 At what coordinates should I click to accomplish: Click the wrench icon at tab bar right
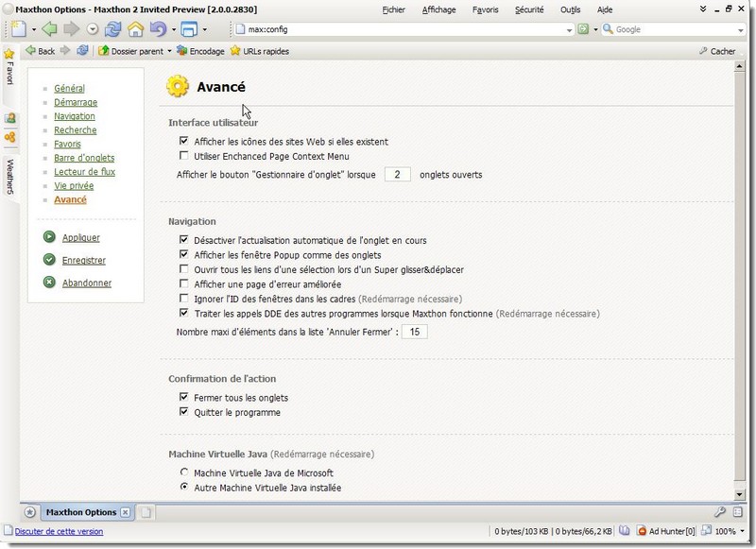coord(720,512)
